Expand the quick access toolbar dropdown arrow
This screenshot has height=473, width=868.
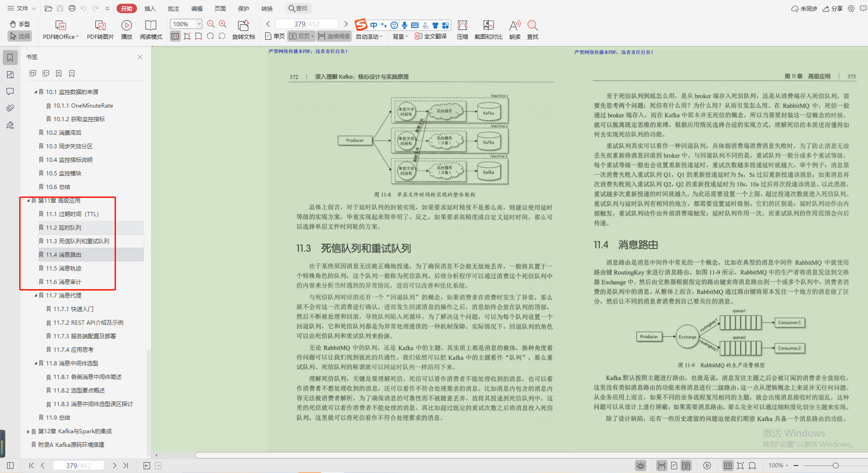click(x=107, y=8)
